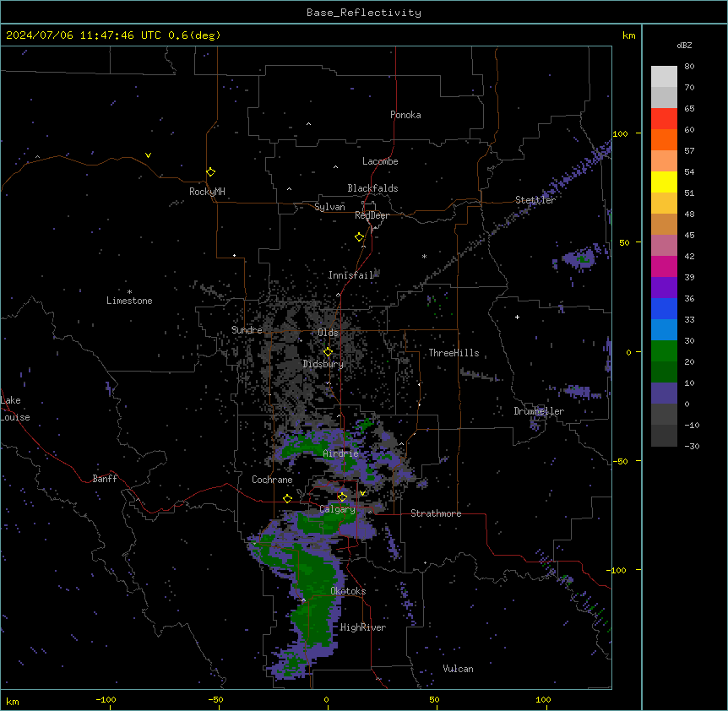Select the red 65 dBZ color swatch
The width and height of the screenshot is (728, 711).
pyautogui.click(x=664, y=118)
